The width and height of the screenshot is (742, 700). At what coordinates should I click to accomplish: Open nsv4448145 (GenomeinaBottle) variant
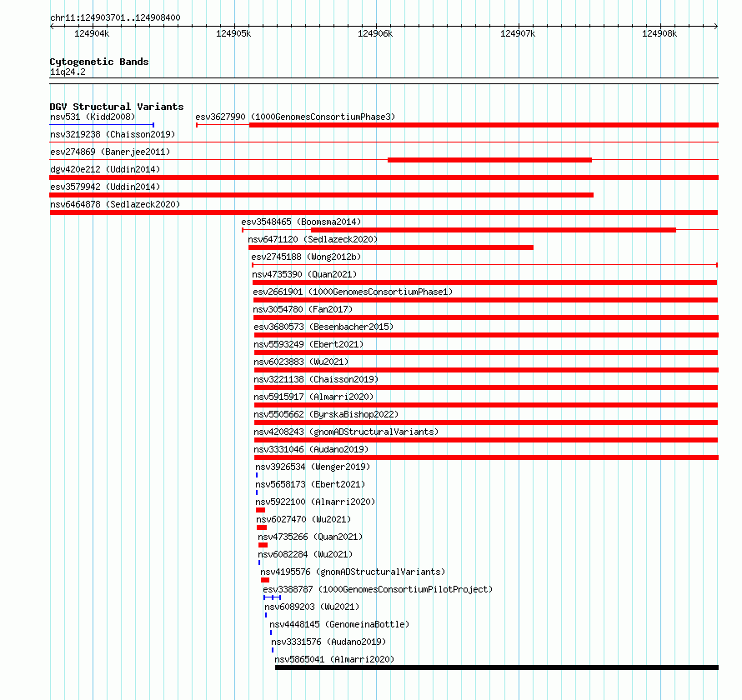[x=339, y=624]
